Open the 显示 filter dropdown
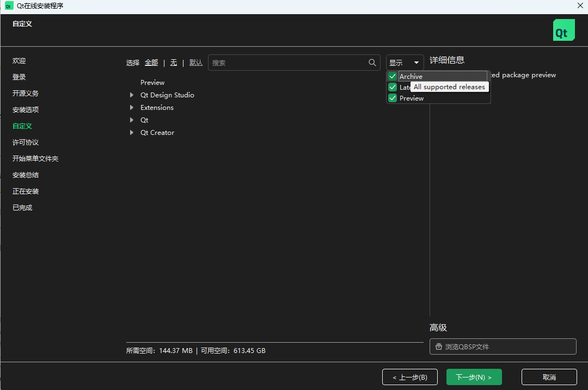 click(405, 63)
